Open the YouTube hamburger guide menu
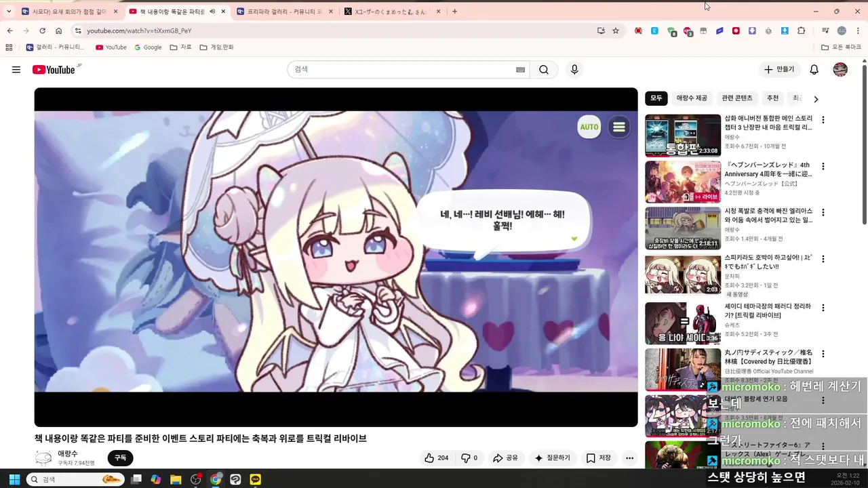Image resolution: width=868 pixels, height=488 pixels. click(16, 70)
